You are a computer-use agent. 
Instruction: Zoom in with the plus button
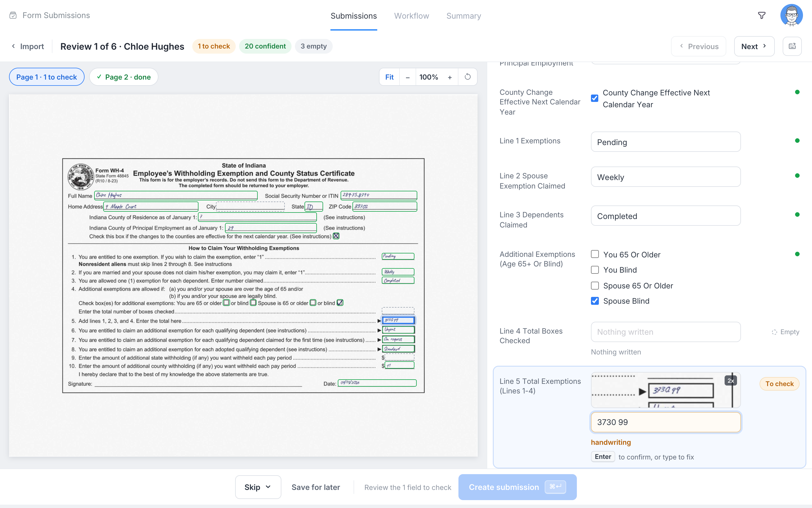[x=450, y=77]
